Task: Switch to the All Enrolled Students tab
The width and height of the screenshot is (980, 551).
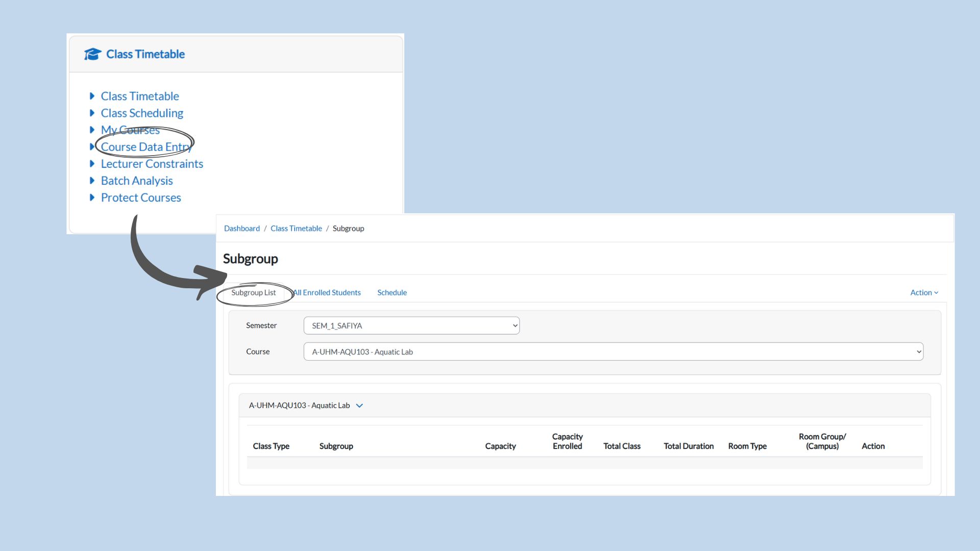Action: coord(327,292)
